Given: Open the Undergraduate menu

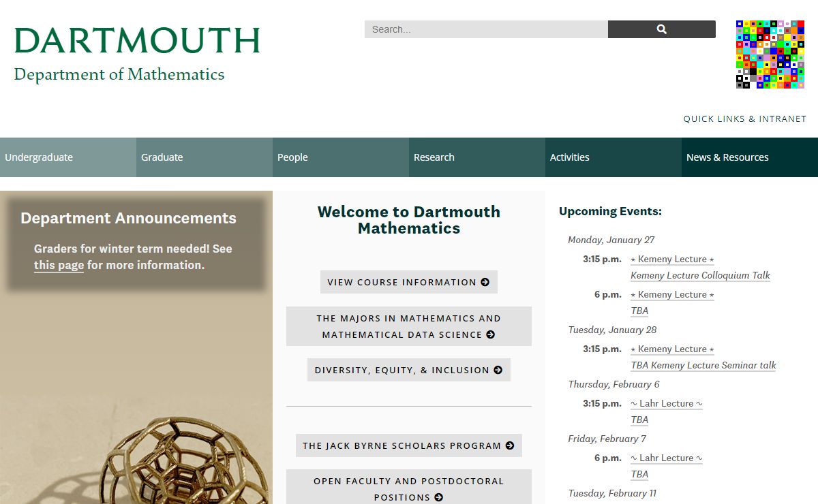Looking at the screenshot, I should coord(68,157).
